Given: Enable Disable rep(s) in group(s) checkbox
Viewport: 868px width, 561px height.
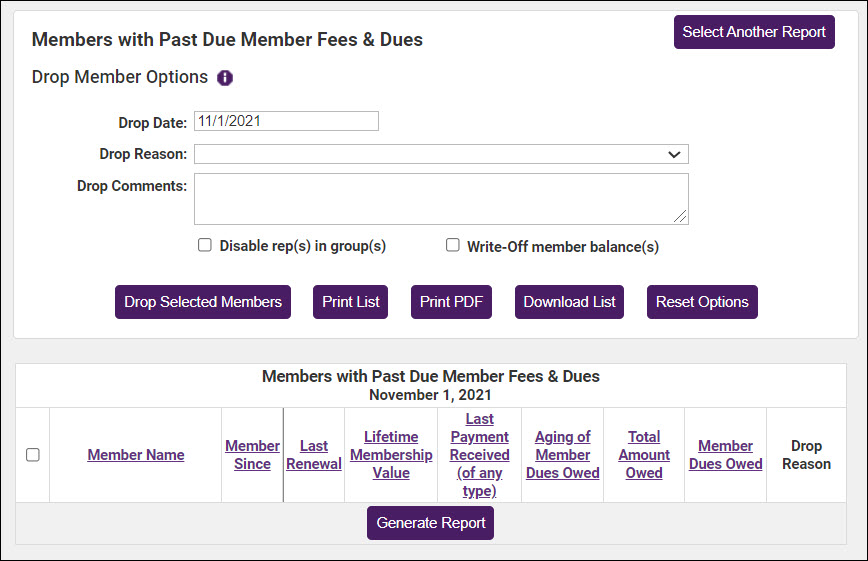Looking at the screenshot, I should (205, 245).
